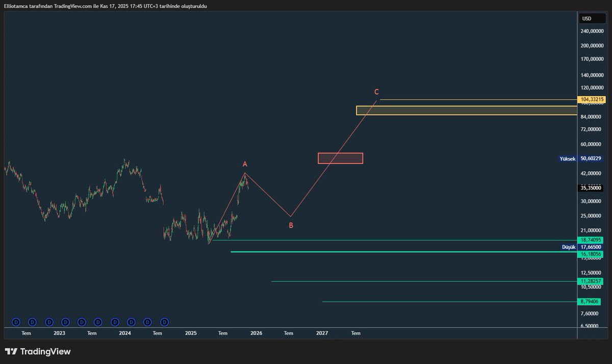Select the Yüksek 50,60229 high price label

point(581,159)
